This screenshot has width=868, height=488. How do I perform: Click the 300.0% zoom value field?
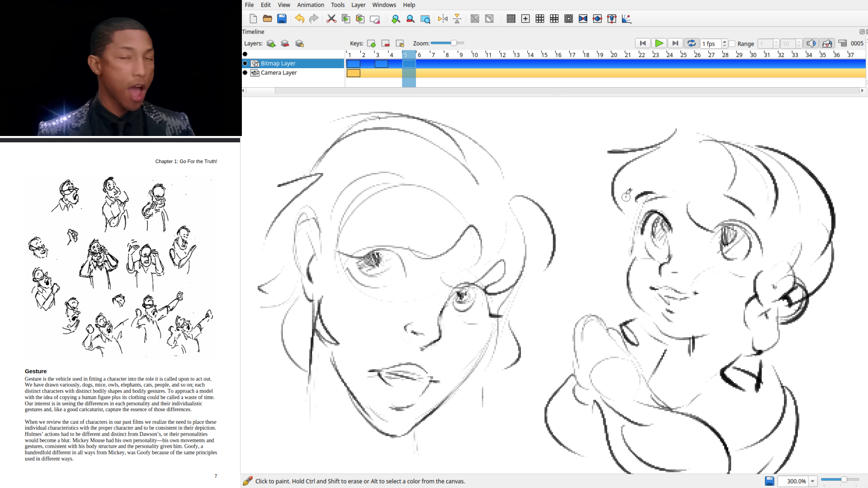794,481
